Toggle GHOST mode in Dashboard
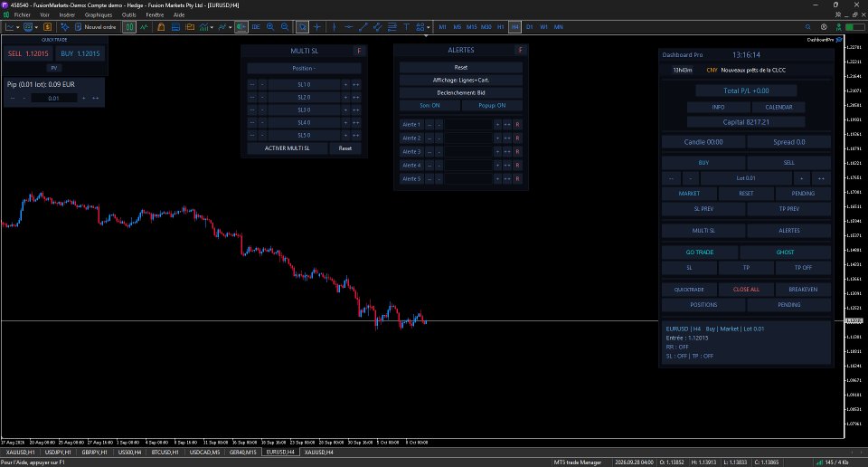Viewport: 868px width, 467px height. 785,253
